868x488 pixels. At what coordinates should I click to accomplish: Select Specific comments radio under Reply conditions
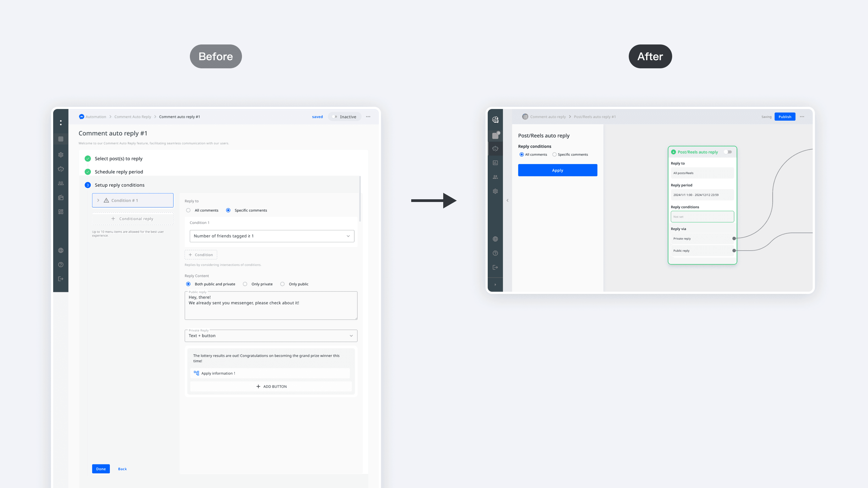click(554, 155)
